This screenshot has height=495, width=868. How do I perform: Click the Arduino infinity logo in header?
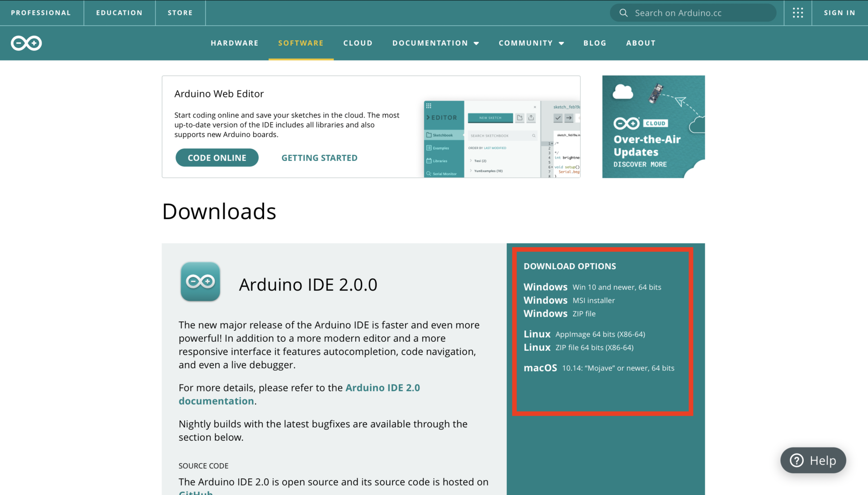click(26, 43)
